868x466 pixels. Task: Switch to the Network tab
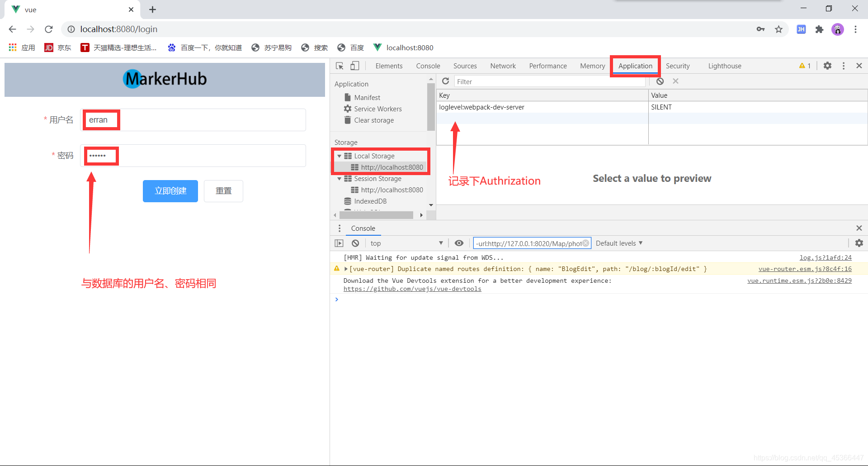[503, 66]
